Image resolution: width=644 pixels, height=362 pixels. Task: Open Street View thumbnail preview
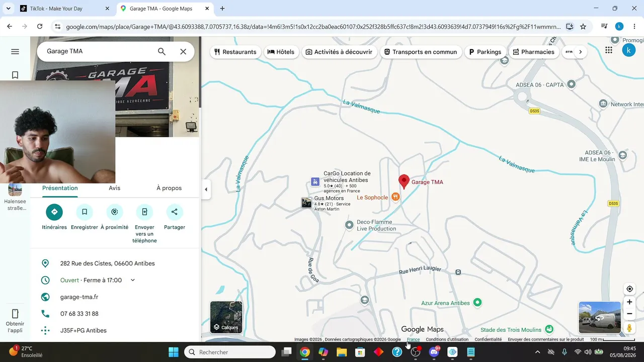[600, 318]
